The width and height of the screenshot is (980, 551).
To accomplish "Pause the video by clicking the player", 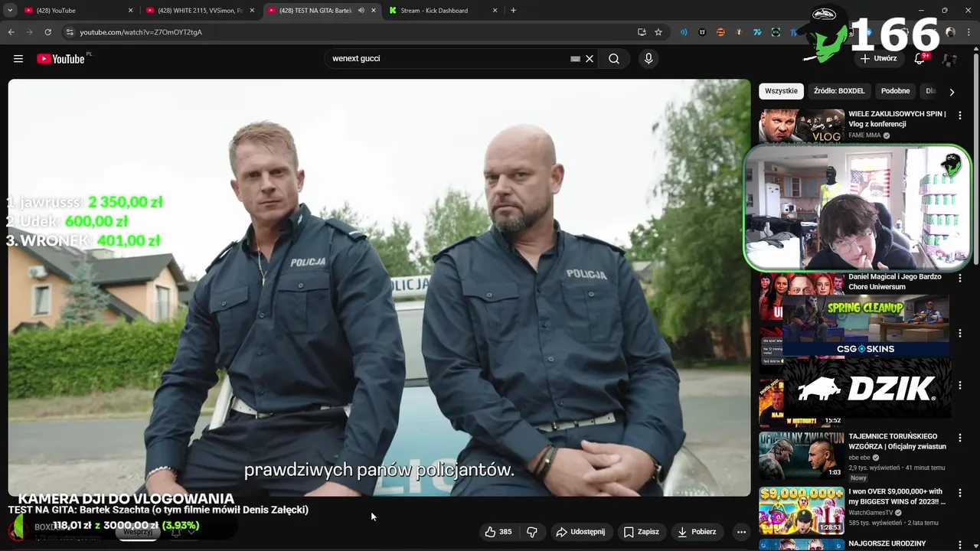I will pos(379,287).
